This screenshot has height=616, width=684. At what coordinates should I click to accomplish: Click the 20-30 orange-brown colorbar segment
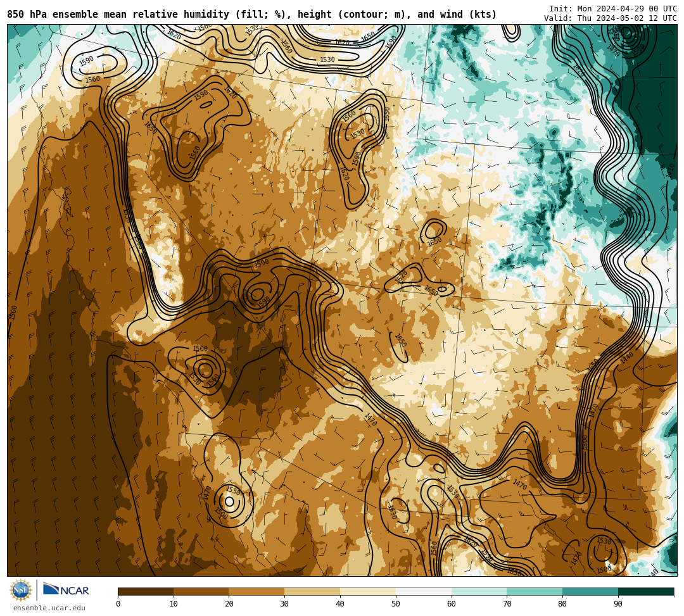point(257,591)
